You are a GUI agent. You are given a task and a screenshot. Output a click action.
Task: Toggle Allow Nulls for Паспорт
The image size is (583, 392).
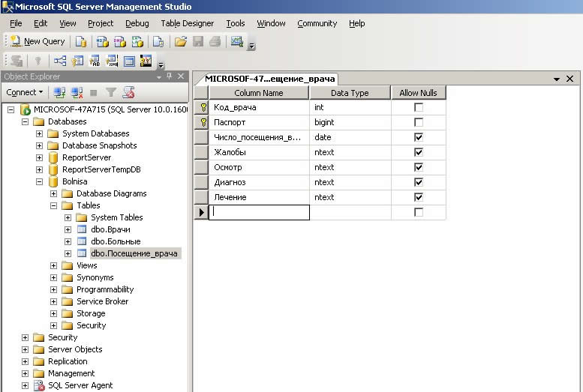tap(419, 122)
